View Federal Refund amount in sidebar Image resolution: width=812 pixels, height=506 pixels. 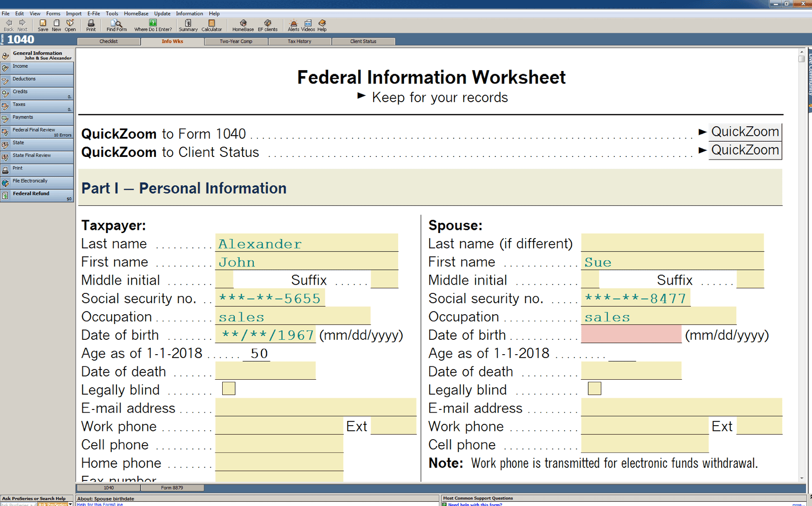point(37,195)
